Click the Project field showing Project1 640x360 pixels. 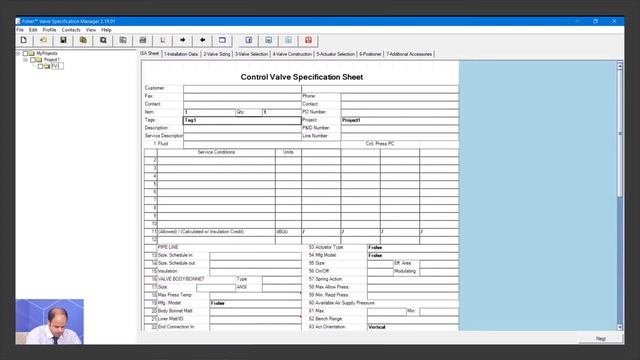tap(400, 120)
